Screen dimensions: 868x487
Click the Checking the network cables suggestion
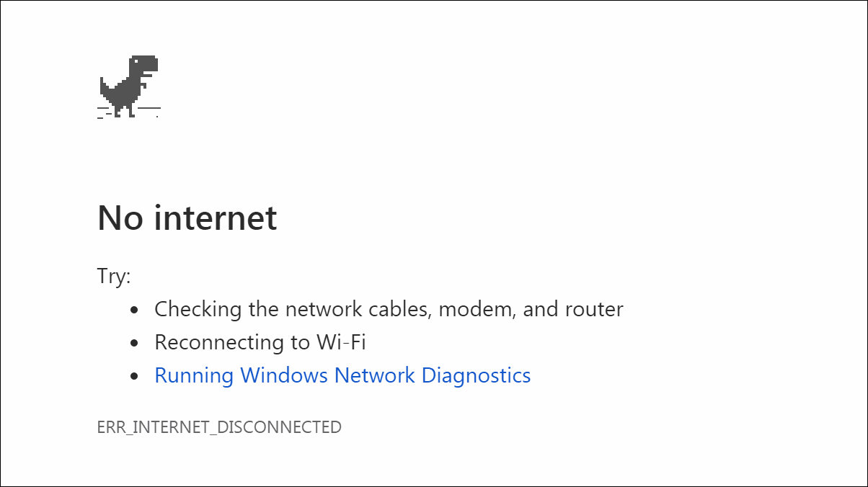pyautogui.click(x=389, y=310)
